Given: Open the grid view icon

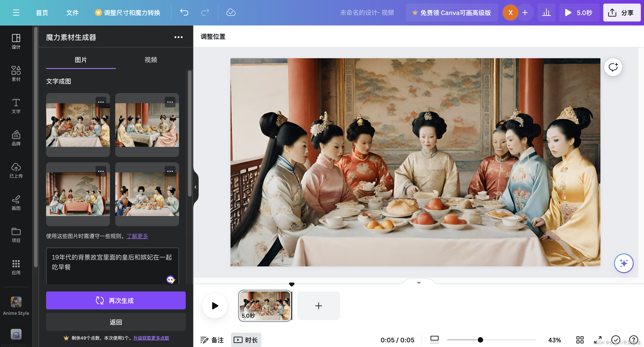Looking at the screenshot, I should click(580, 340).
